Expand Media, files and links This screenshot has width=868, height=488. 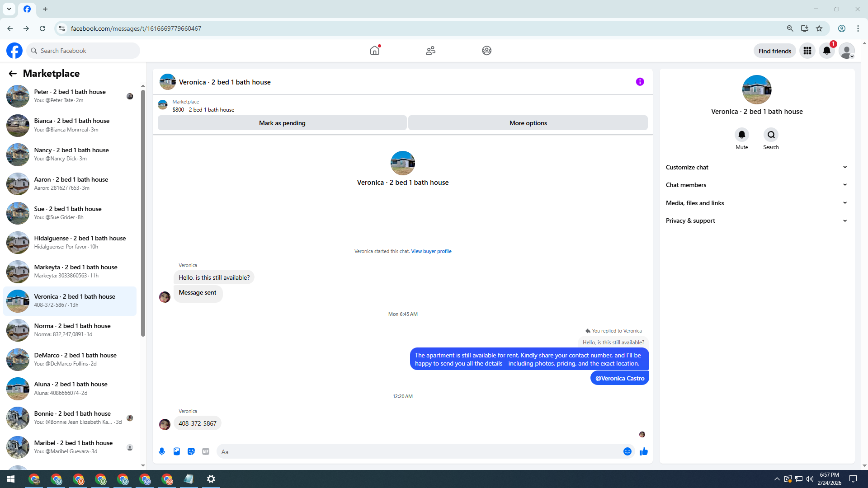tap(756, 203)
